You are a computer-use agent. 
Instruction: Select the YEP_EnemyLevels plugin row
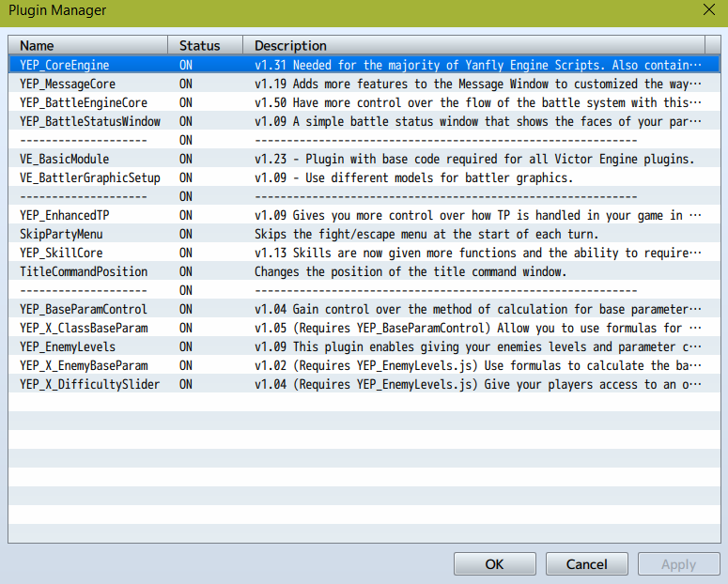(x=364, y=346)
